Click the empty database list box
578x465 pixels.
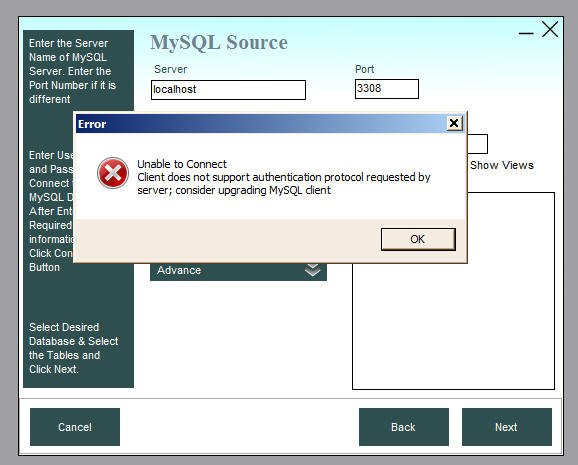pyautogui.click(x=453, y=291)
